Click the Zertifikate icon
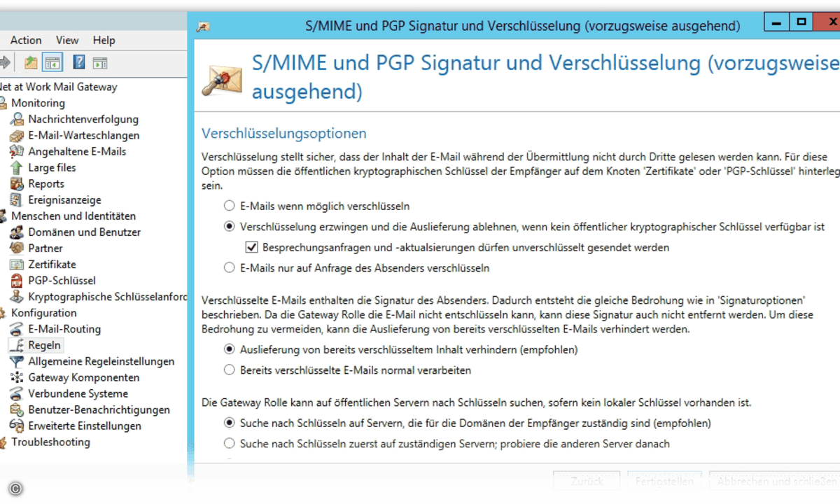The height and width of the screenshot is (504, 840). coord(17,264)
